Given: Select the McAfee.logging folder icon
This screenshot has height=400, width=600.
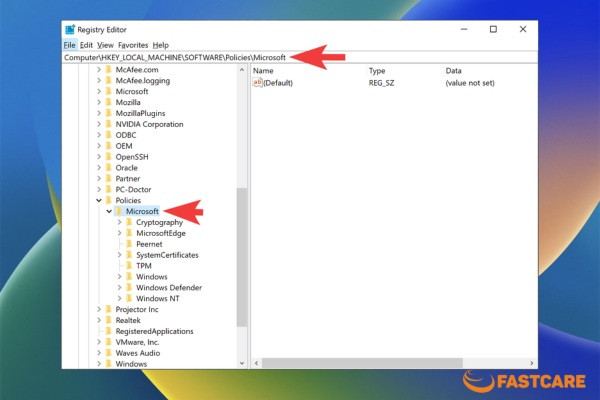Looking at the screenshot, I should (x=109, y=80).
